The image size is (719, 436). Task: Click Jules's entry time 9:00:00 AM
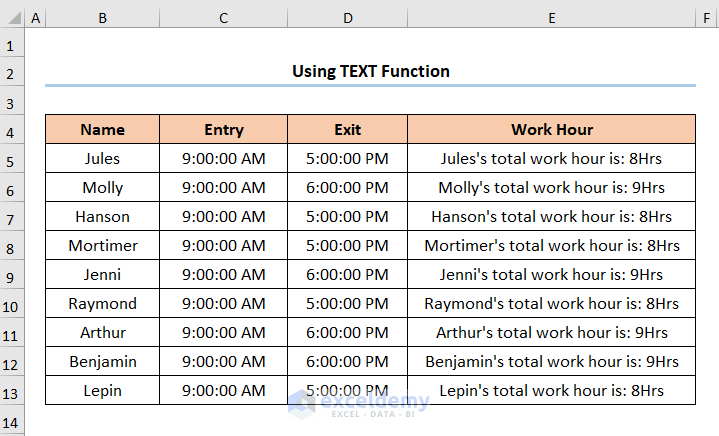pyautogui.click(x=223, y=158)
